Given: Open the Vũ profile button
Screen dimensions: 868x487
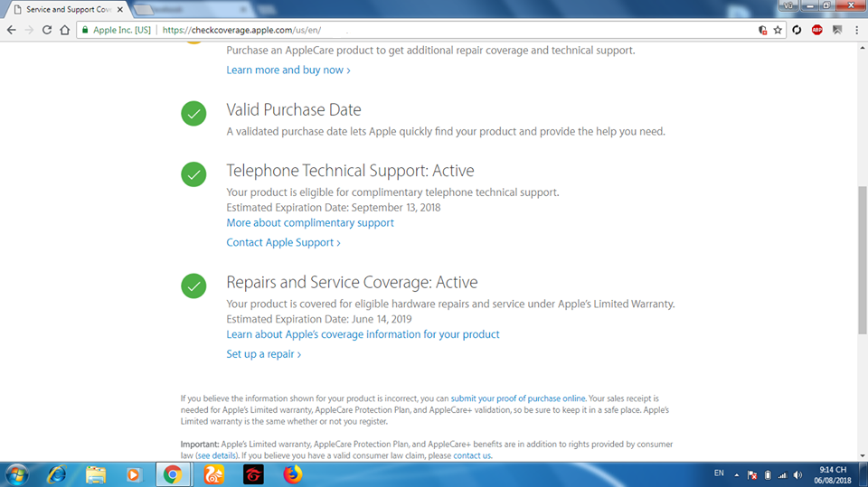Looking at the screenshot, I should click(x=788, y=5).
